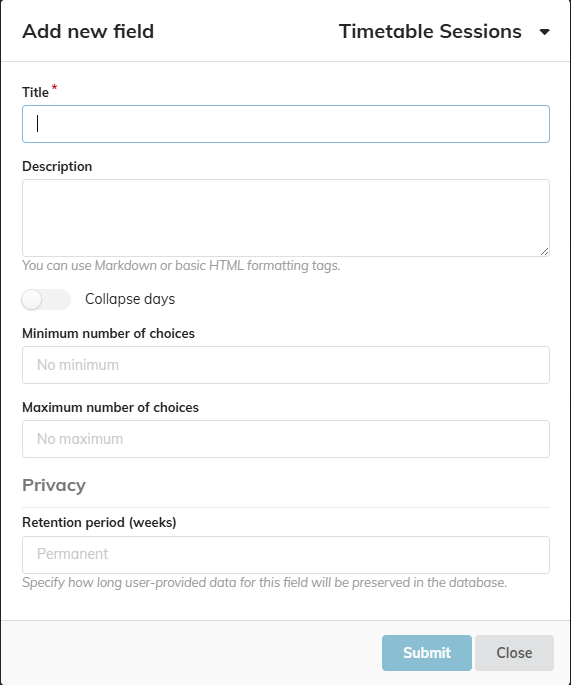Click the 'Maximum number of choices' label
The height and width of the screenshot is (685, 571).
coord(111,407)
